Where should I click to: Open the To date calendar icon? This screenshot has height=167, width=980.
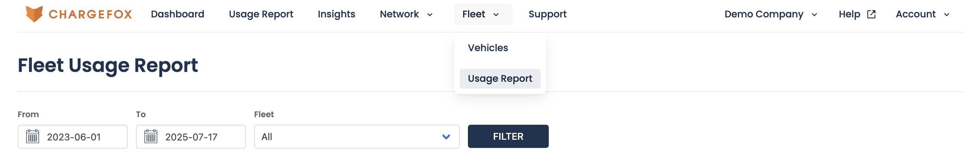pos(151,137)
